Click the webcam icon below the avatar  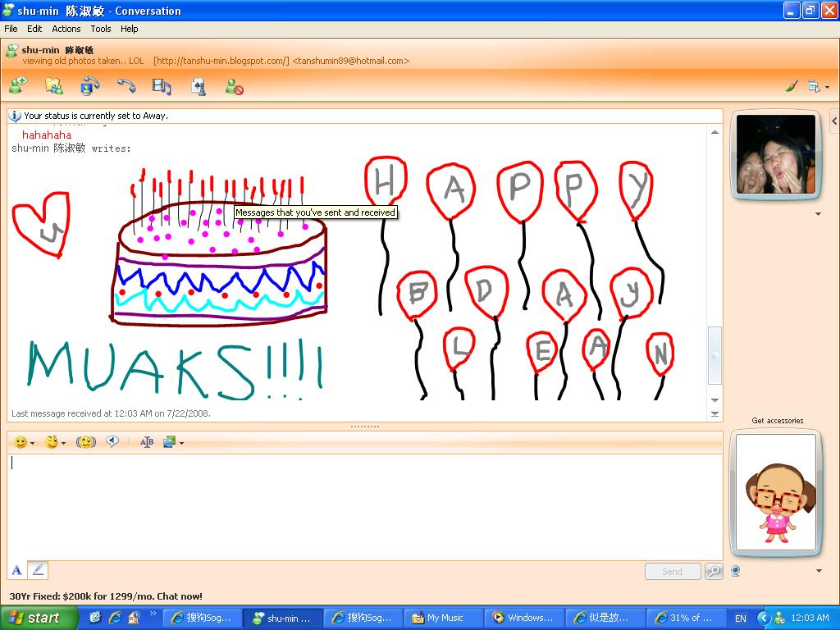tap(736, 571)
